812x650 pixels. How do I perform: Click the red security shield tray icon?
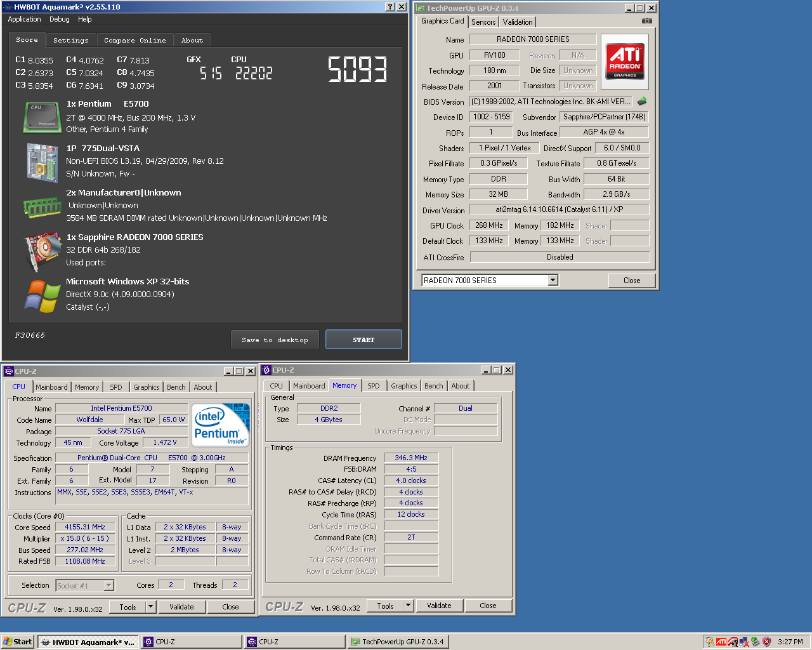click(x=766, y=642)
